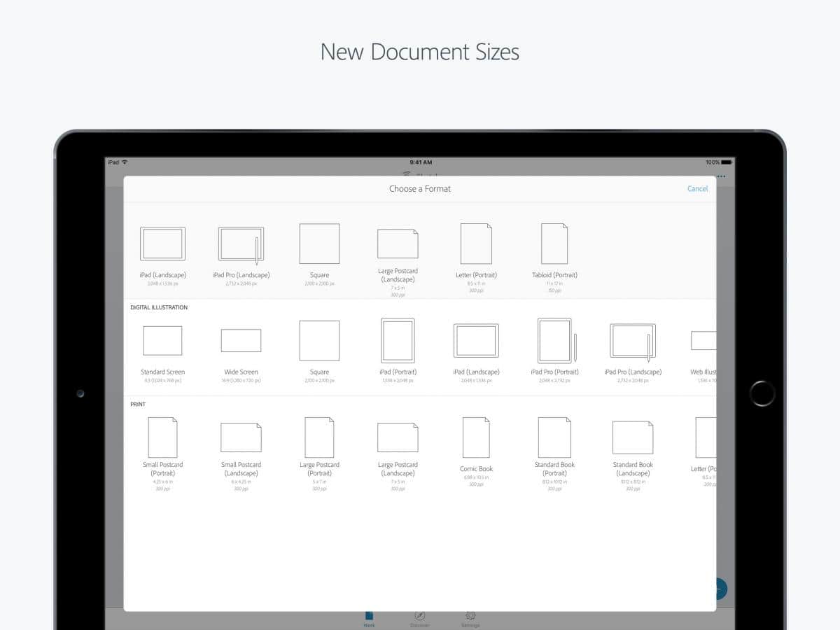The image size is (840, 630).
Task: Select Small Postcard (Landscape) print format
Action: 241,437
